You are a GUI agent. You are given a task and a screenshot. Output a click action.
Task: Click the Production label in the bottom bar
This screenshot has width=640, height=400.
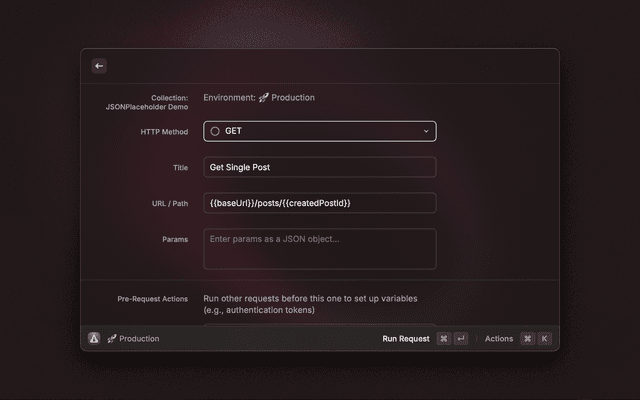[x=139, y=339]
